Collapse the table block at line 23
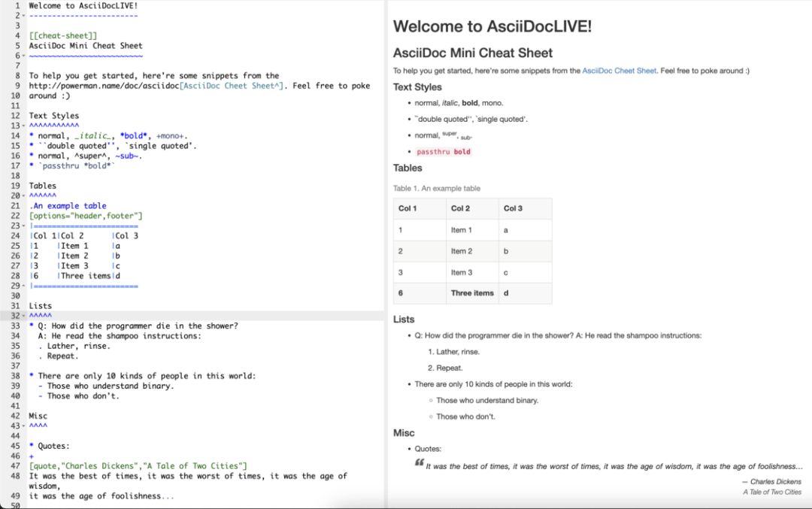Screen dimensions: 812x509 tap(24, 226)
